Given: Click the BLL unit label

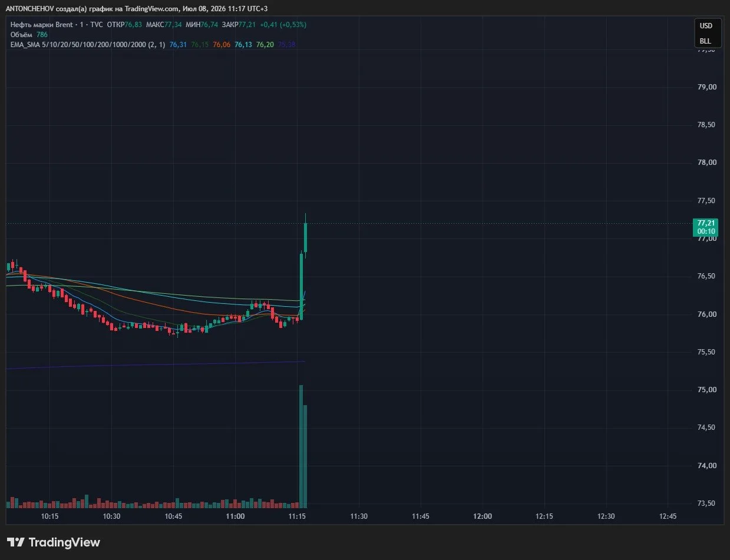Looking at the screenshot, I should pos(705,41).
